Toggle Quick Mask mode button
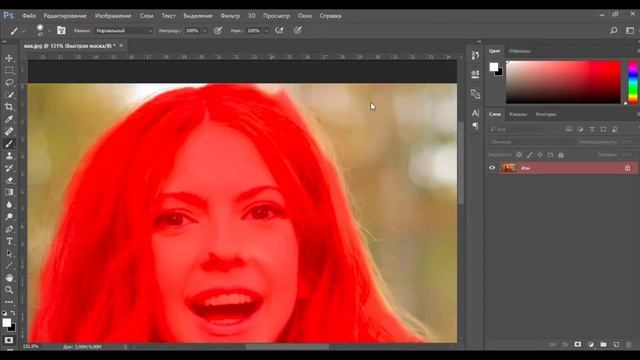The height and width of the screenshot is (360, 640). pyautogui.click(x=9, y=340)
